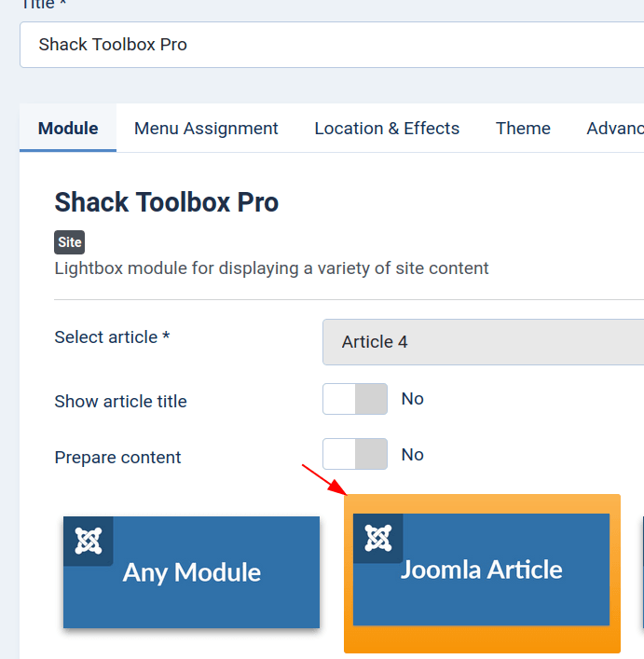Click the Select article field showing Article 4

pyautogui.click(x=483, y=342)
